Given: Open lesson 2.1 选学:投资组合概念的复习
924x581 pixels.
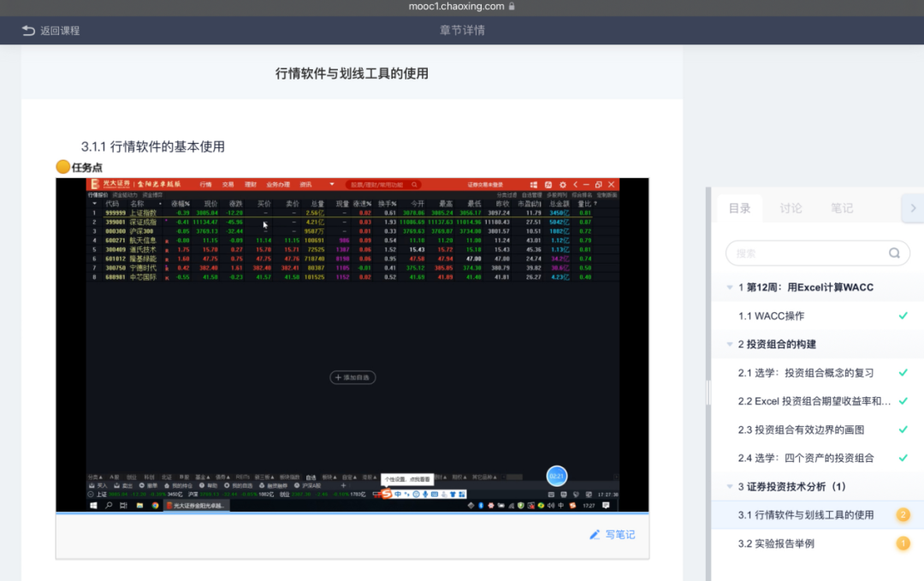Looking at the screenshot, I should [x=806, y=373].
